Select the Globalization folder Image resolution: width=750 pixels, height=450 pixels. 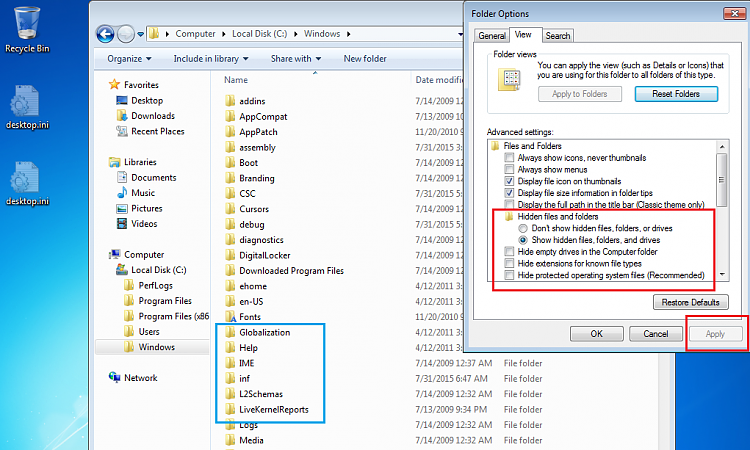(x=265, y=332)
